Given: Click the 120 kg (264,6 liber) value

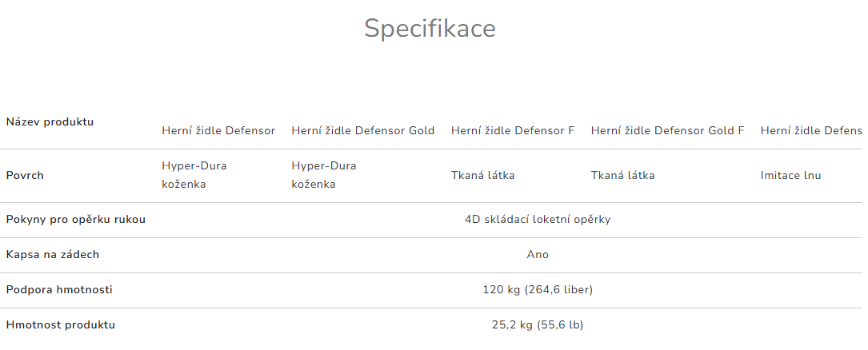Looking at the screenshot, I should click(538, 290).
